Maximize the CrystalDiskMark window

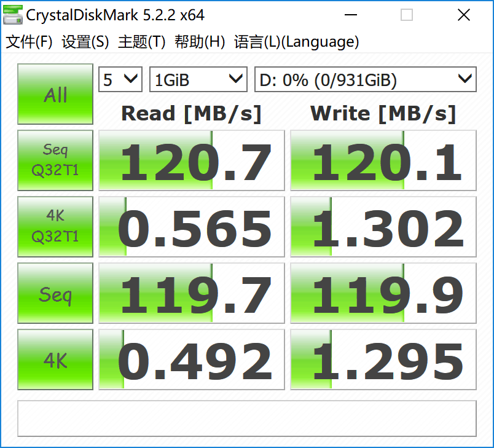407,15
